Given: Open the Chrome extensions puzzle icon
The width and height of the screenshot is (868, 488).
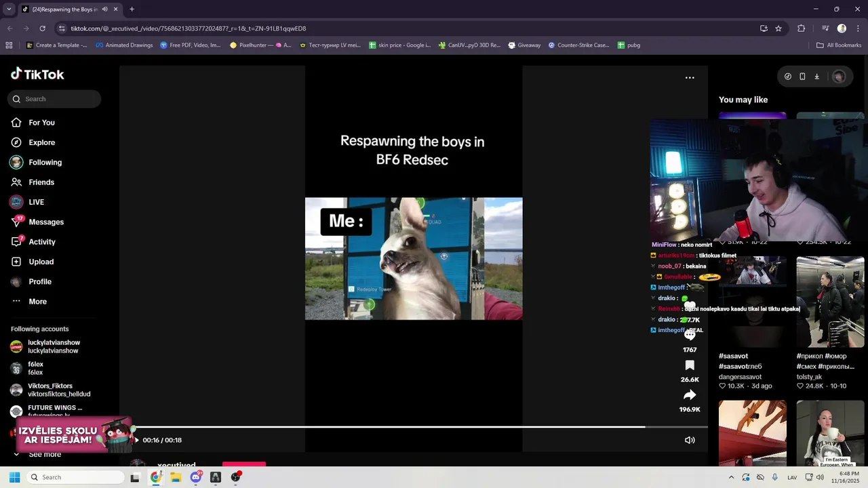Looking at the screenshot, I should [802, 28].
